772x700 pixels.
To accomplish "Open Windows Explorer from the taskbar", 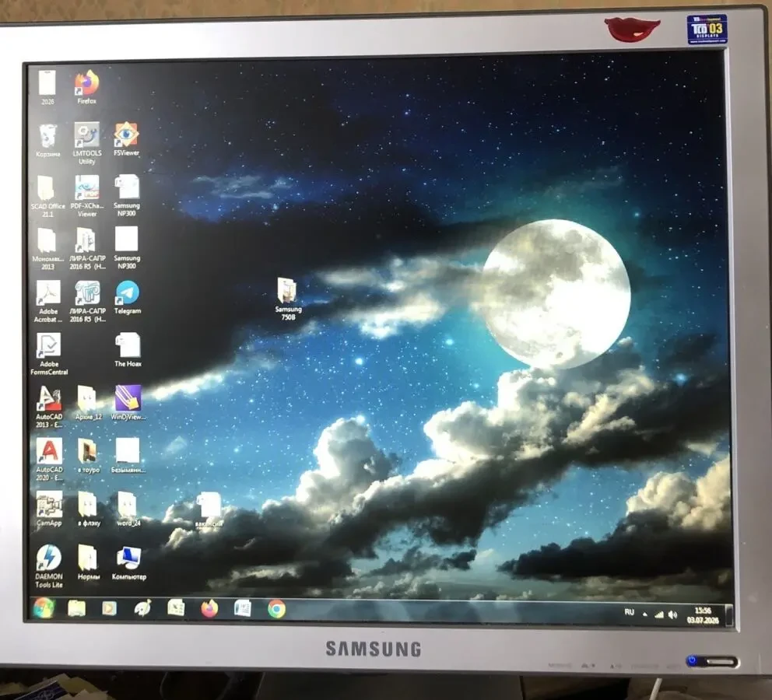I will coord(77,608).
